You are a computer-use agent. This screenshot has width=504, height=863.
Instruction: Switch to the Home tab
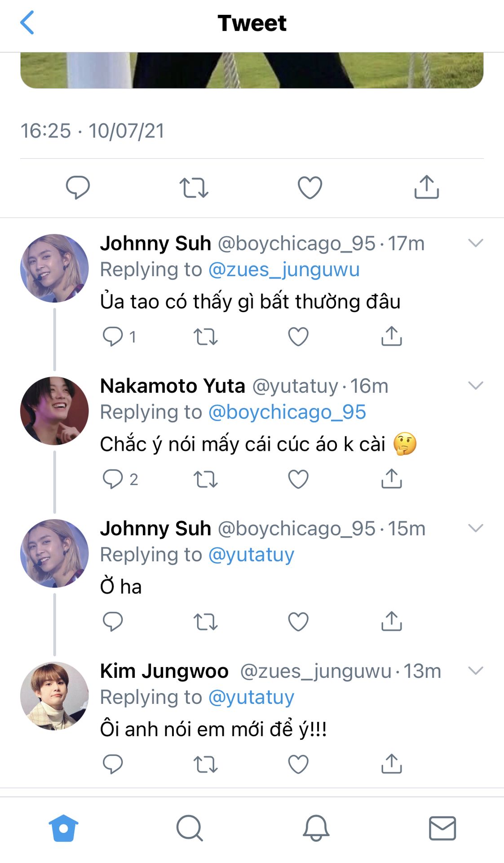[63, 828]
